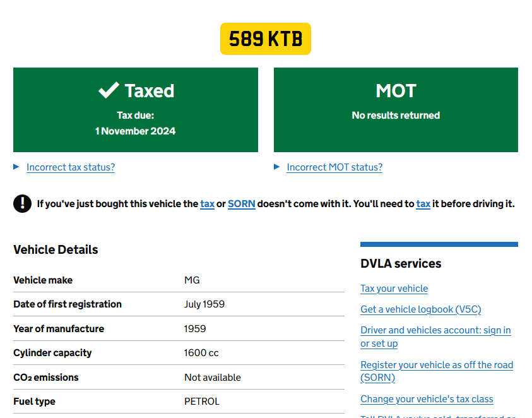Select 'Get a vehicle logbook (V5C)' link
This screenshot has width=532, height=418.
pyautogui.click(x=420, y=309)
